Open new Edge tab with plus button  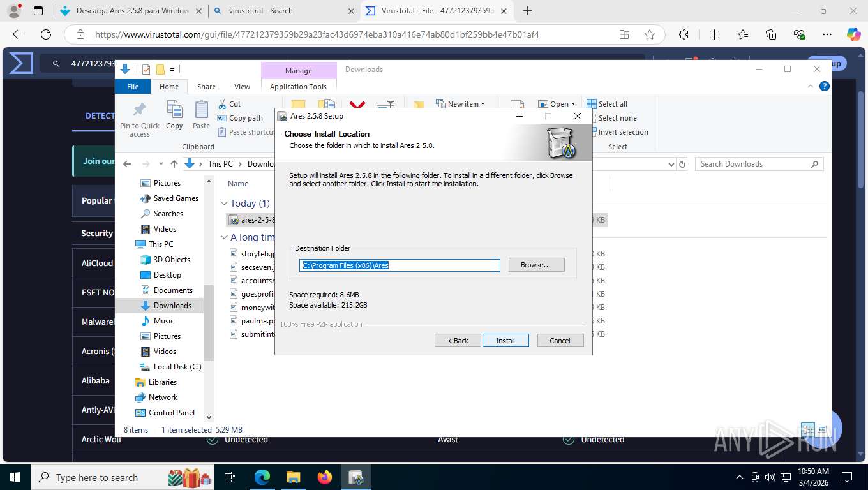(x=527, y=11)
